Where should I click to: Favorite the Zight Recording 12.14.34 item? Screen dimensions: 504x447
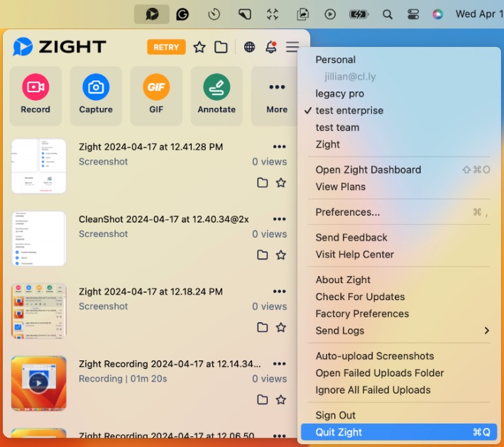(281, 399)
